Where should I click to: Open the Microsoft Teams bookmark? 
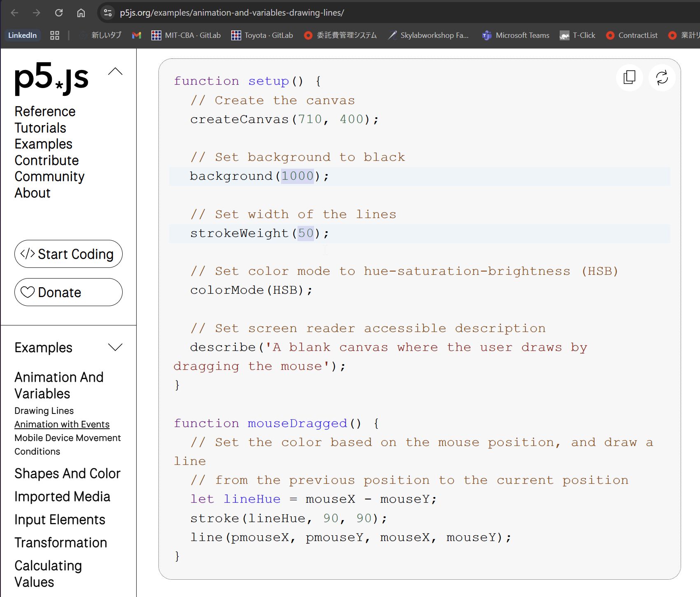(516, 35)
